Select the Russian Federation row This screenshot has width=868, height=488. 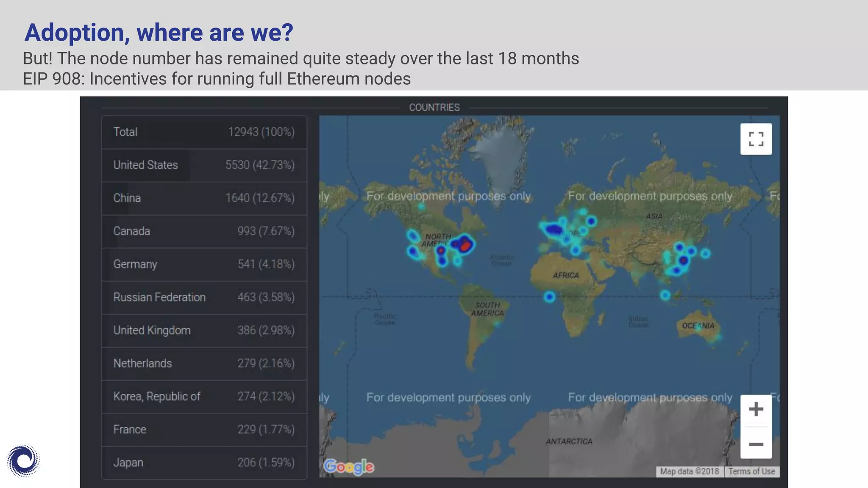[204, 297]
